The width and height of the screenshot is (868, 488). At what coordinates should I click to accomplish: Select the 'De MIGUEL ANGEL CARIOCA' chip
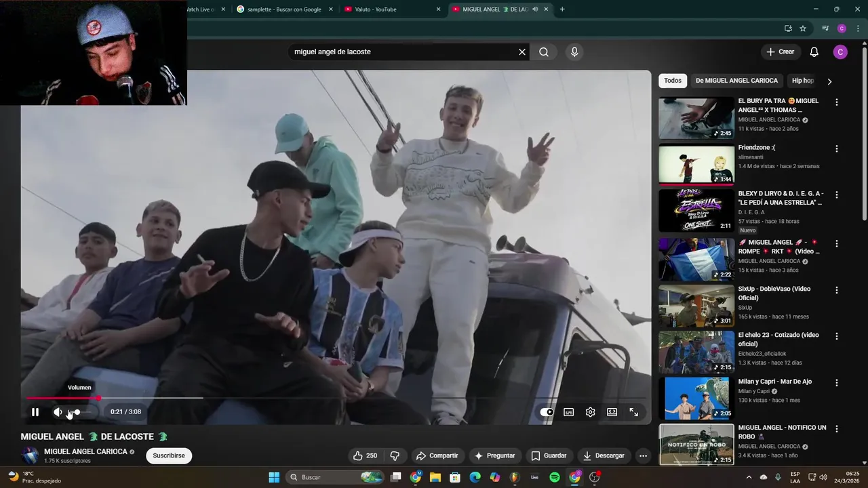pos(736,81)
